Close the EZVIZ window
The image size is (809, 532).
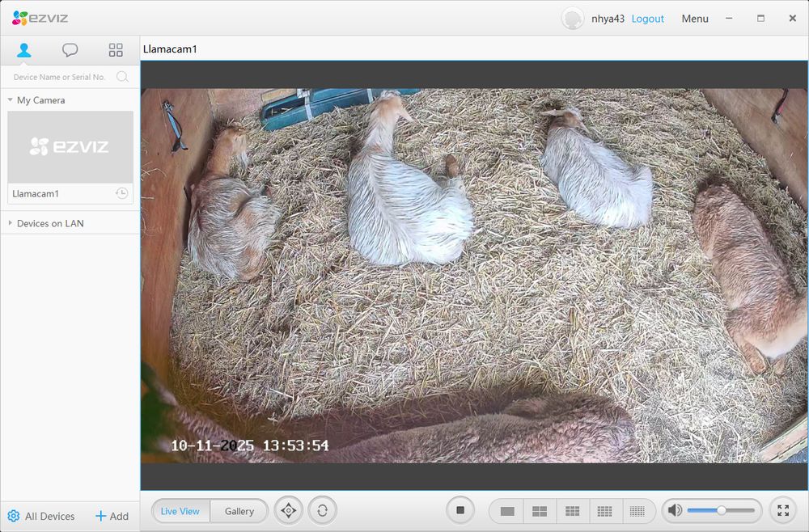[x=793, y=18]
